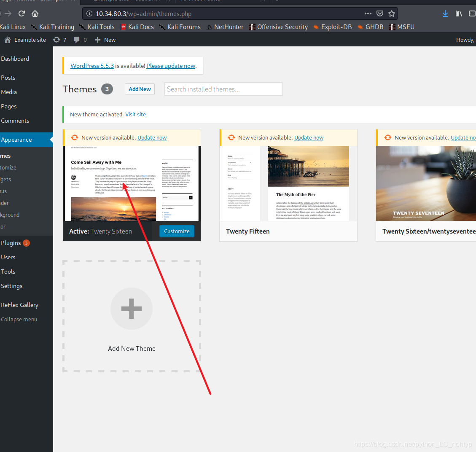Click the Add New Theme plus icon

132,308
